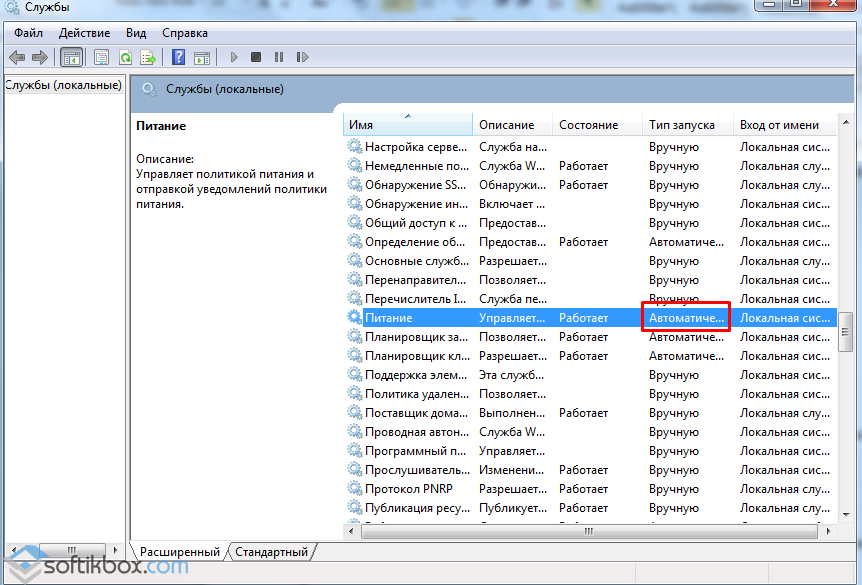This screenshot has height=585, width=862.
Task: Open Help with the blue question icon
Action: (178, 57)
